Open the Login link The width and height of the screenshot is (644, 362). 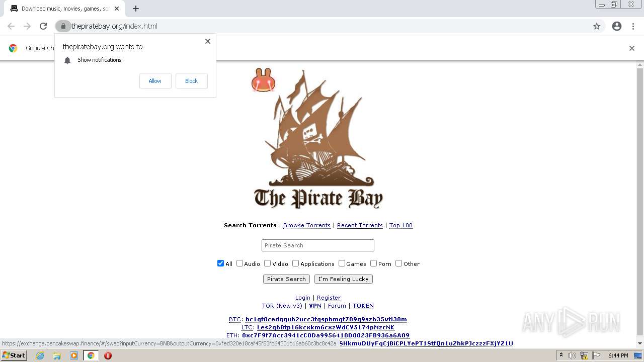point(303,298)
